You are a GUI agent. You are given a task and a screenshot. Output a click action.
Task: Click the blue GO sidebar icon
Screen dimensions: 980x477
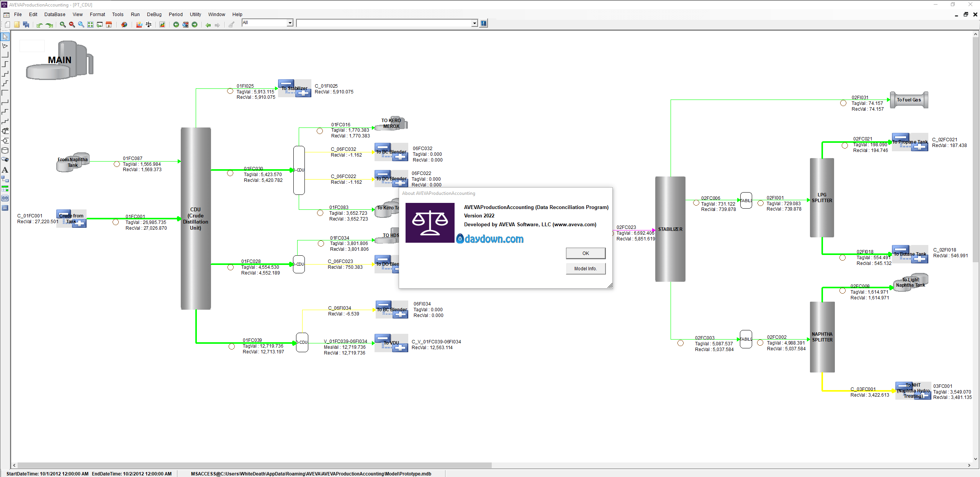5,198
